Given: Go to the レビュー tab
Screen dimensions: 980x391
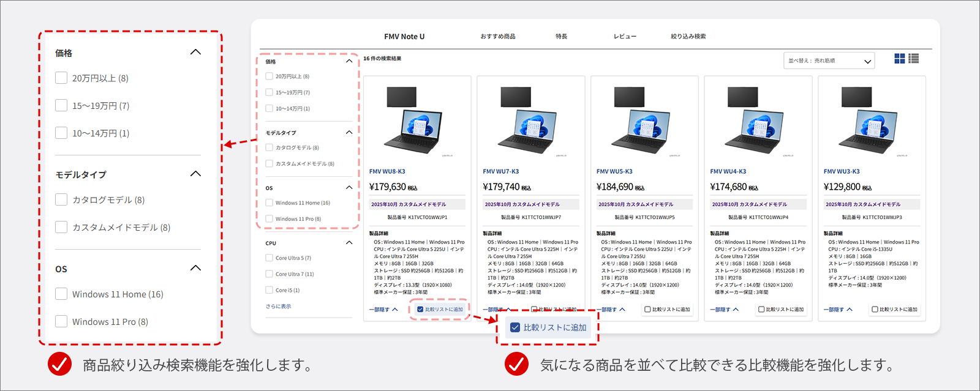Looking at the screenshot, I should 625,37.
